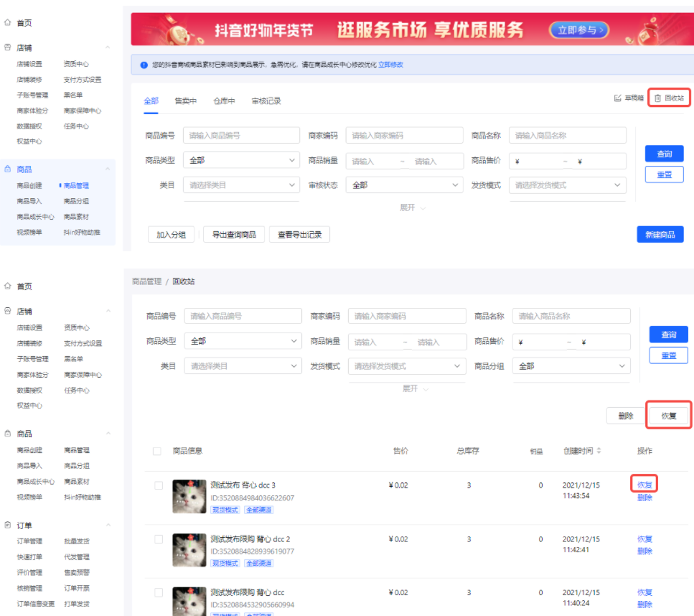Collapse the 订单 sidebar section chevron
The height and width of the screenshot is (616, 694).
point(108,526)
